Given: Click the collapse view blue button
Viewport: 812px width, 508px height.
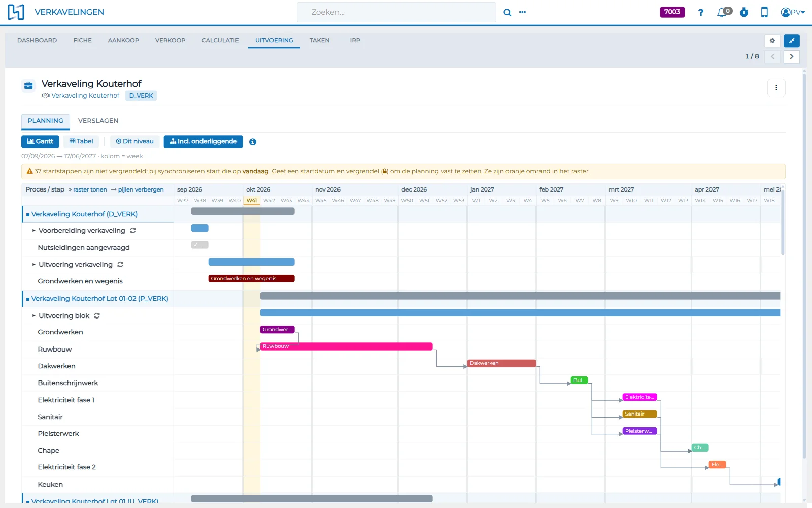Looking at the screenshot, I should coord(791,41).
